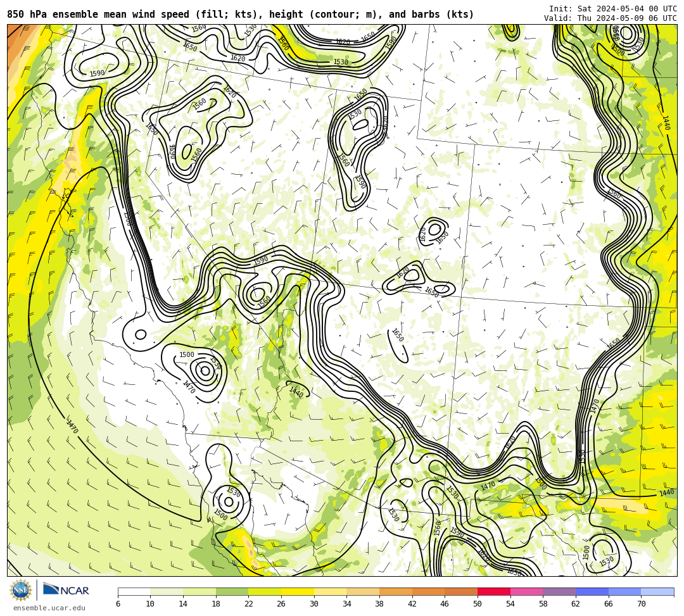Pick the pale 10–14 kts color swatch
The image size is (684, 616).
pyautogui.click(x=167, y=591)
